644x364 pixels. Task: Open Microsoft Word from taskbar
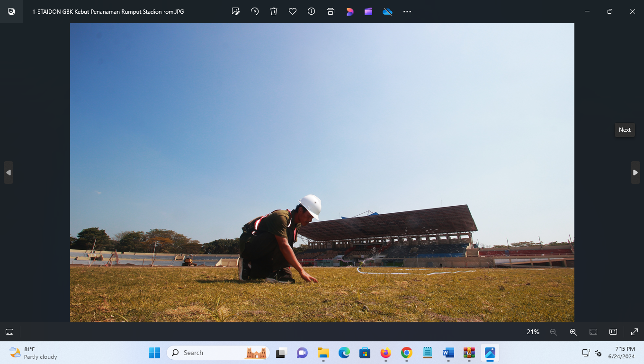point(448,353)
